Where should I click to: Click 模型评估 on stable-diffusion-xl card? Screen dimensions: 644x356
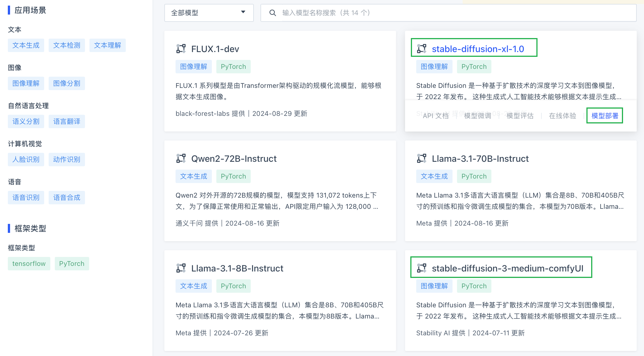point(520,116)
